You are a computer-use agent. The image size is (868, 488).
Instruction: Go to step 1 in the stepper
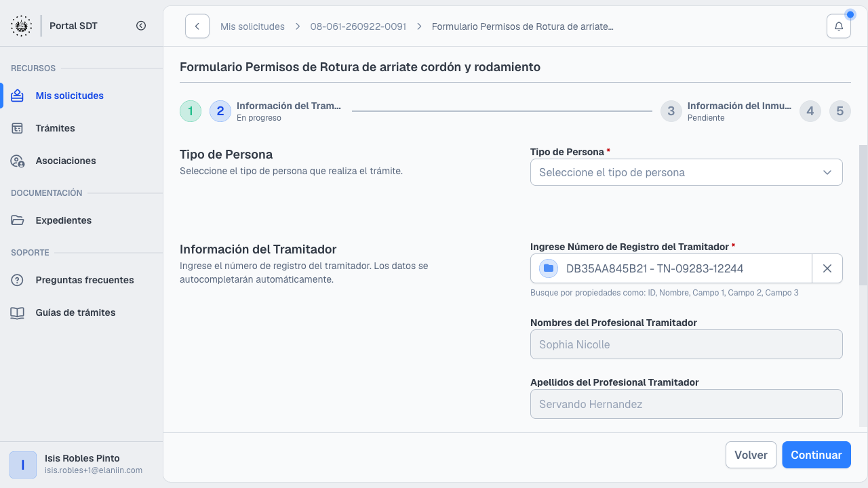tap(191, 111)
